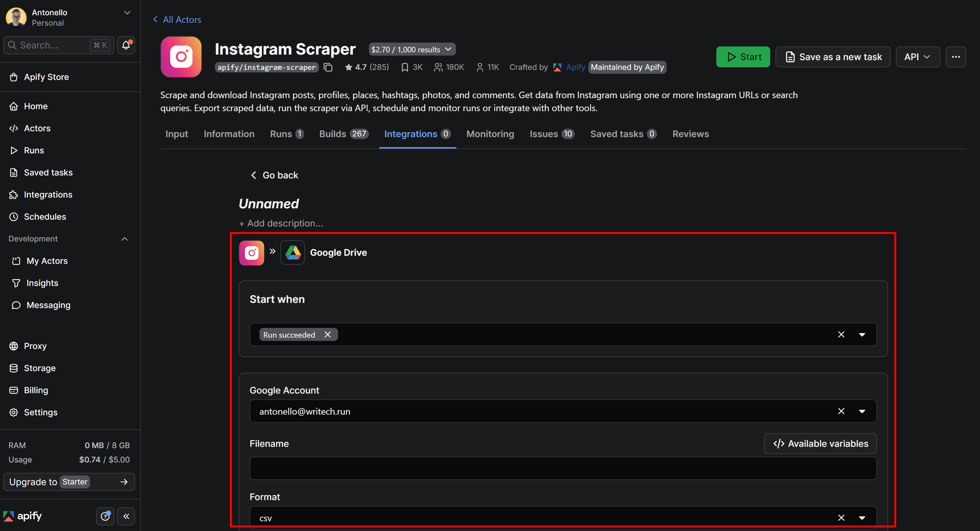Click Save as a new task
The width and height of the screenshot is (980, 531).
click(x=833, y=57)
